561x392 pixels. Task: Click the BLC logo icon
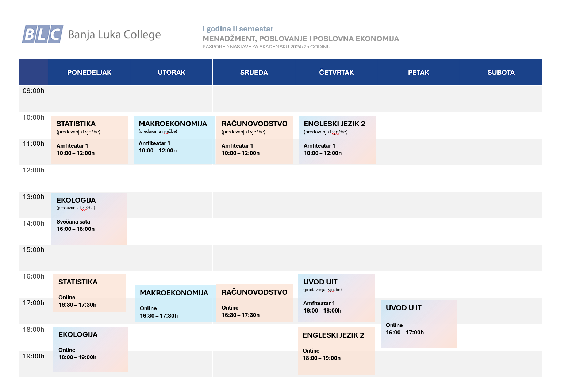pos(42,34)
